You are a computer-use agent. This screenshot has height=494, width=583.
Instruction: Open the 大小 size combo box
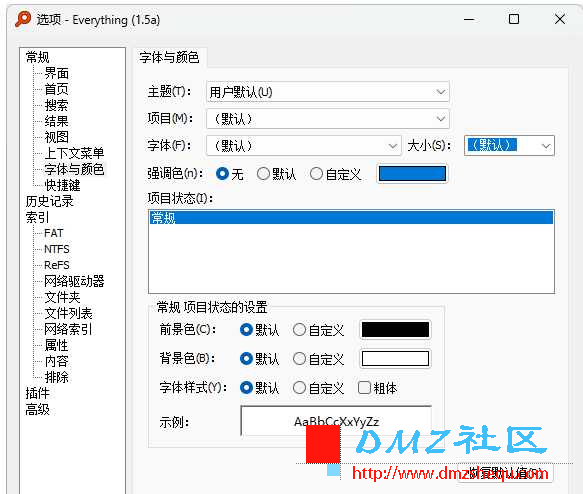[509, 145]
